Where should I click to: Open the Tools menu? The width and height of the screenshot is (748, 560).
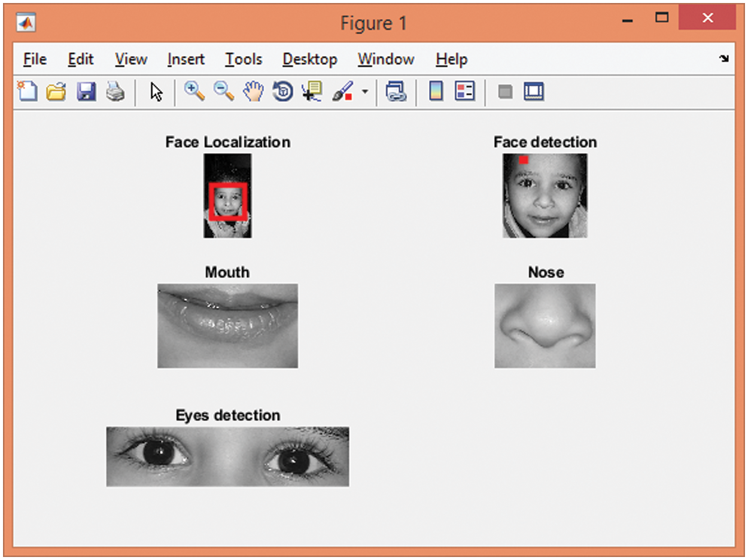click(x=244, y=59)
